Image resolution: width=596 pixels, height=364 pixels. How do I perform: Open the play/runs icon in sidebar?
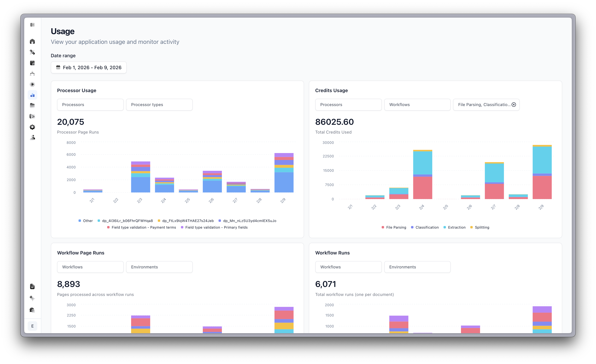click(32, 84)
